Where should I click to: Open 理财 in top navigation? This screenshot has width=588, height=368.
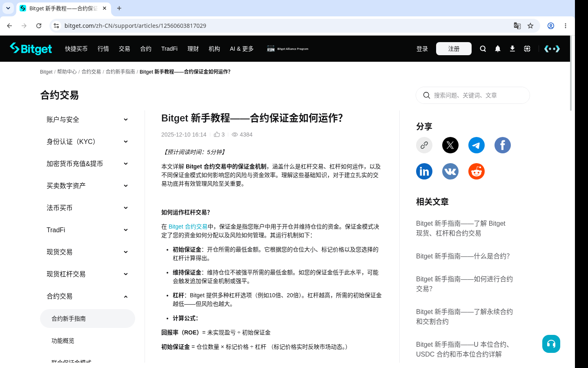point(193,49)
